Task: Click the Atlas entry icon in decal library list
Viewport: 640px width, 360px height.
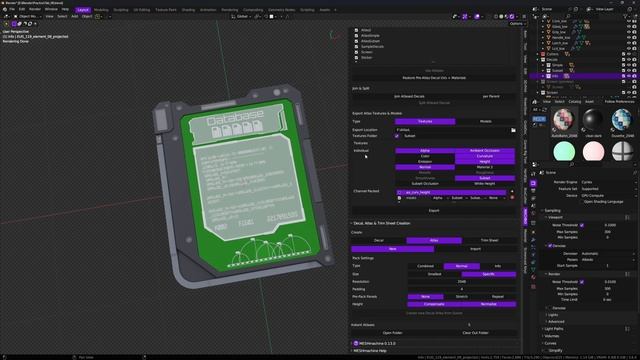Action: [x=356, y=30]
